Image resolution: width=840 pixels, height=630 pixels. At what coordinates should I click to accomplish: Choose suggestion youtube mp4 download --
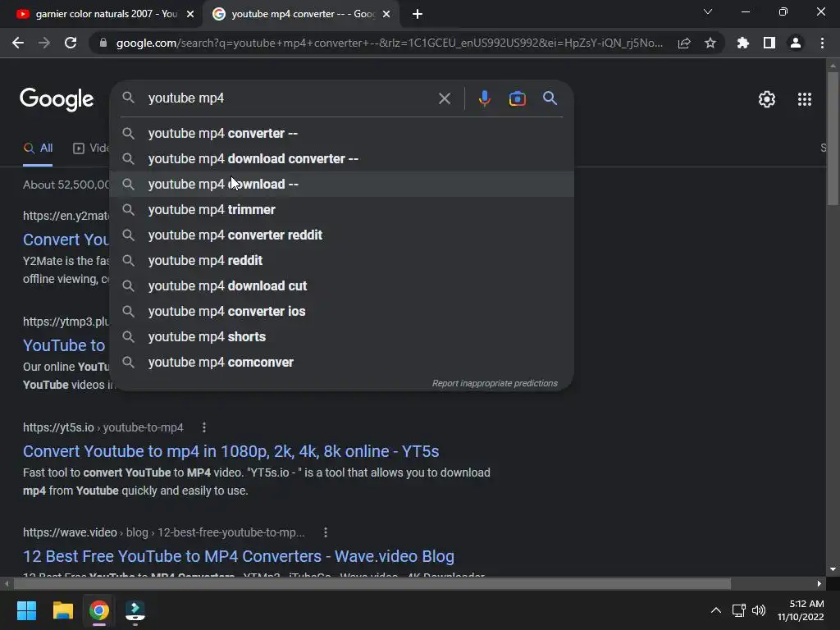[x=342, y=185]
